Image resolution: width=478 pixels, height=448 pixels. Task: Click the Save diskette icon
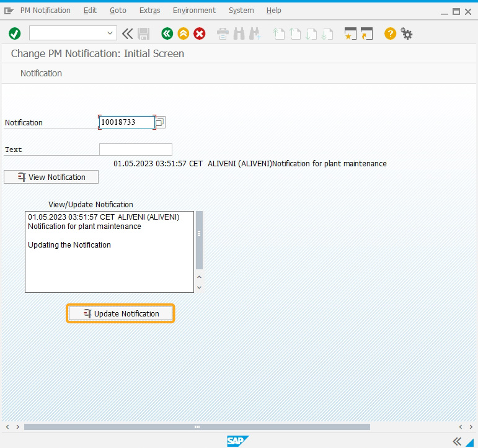pyautogui.click(x=144, y=34)
